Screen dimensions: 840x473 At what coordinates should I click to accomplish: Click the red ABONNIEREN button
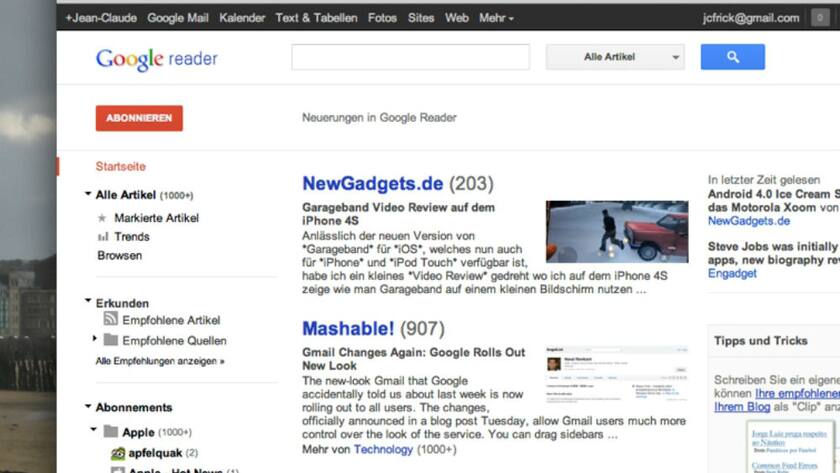(x=139, y=118)
